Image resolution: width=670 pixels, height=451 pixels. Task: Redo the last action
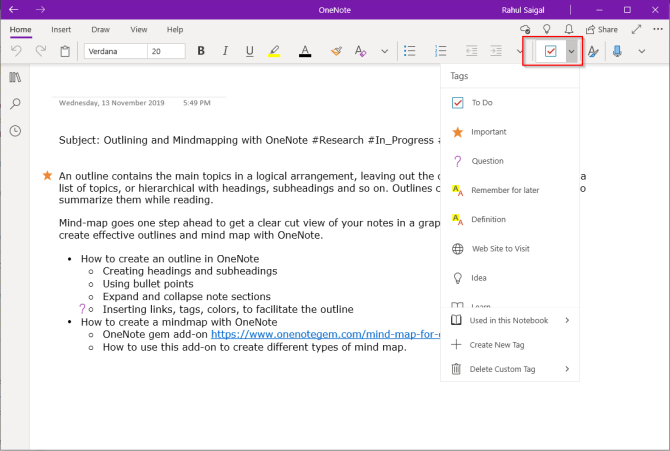(41, 51)
